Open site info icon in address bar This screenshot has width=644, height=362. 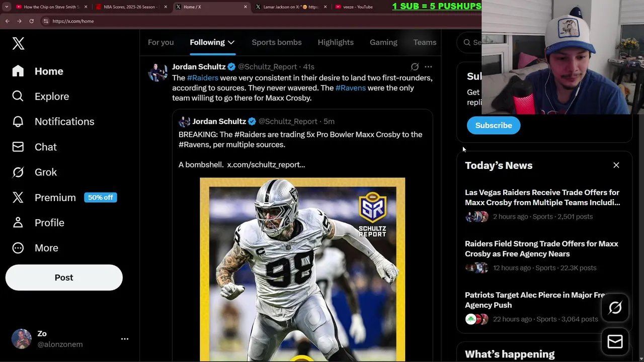pyautogui.click(x=46, y=21)
